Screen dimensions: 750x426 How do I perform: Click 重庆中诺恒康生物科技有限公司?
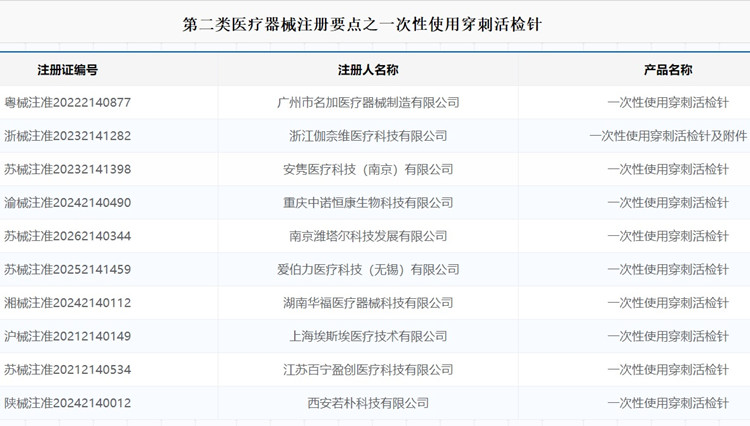pyautogui.click(x=368, y=203)
